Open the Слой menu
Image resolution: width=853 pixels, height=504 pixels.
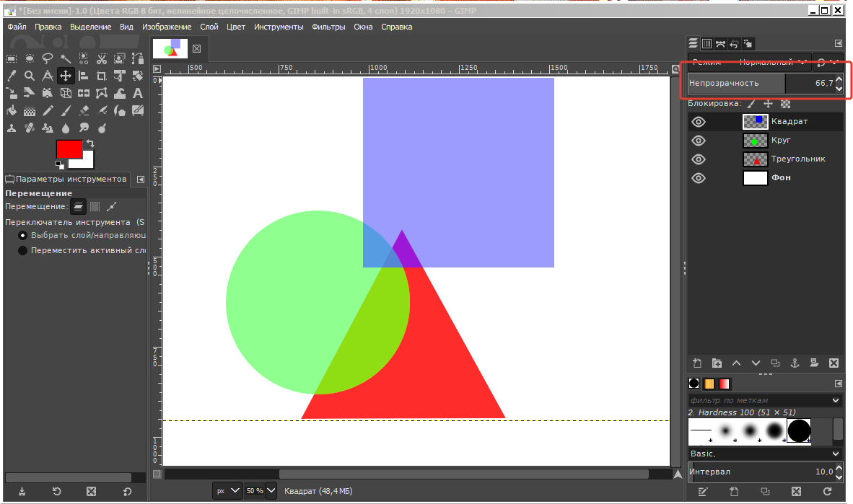pos(209,27)
